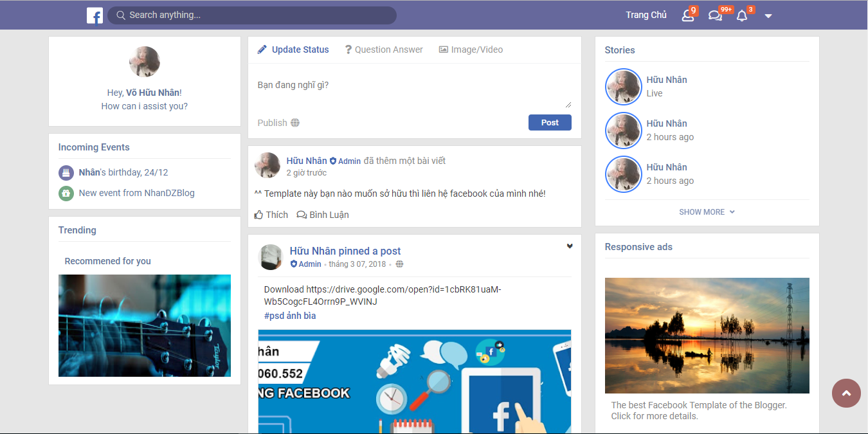Open notifications bell icon
868x434 pixels.
(742, 15)
